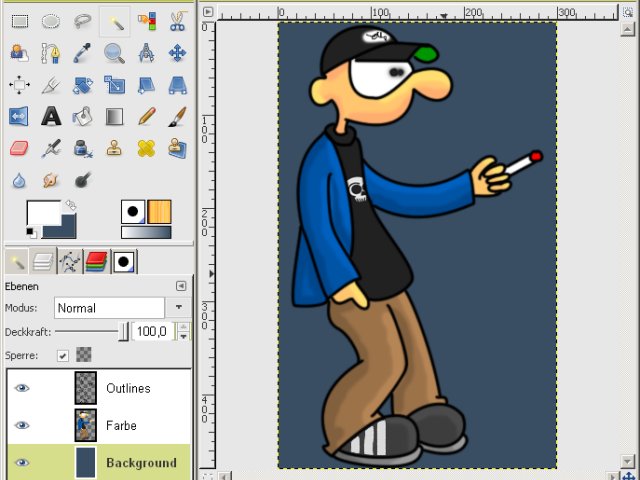Click the foreground color swatch
The image size is (640, 480).
43,212
